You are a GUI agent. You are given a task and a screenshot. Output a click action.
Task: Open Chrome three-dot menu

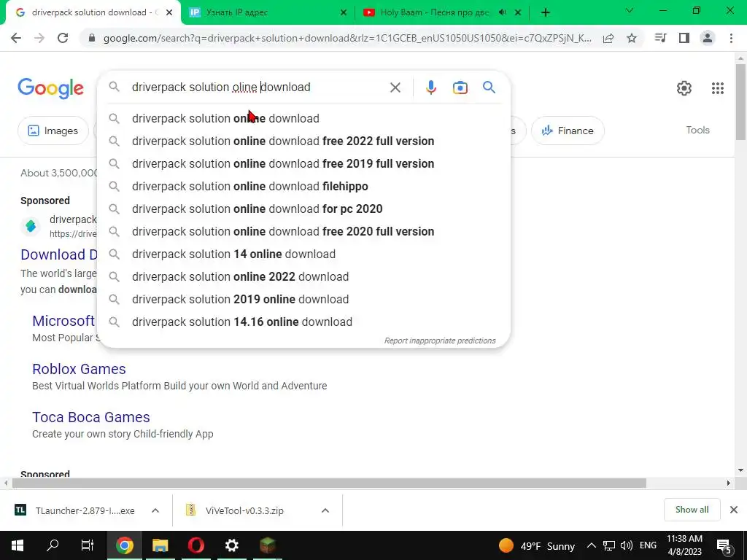[731, 38]
